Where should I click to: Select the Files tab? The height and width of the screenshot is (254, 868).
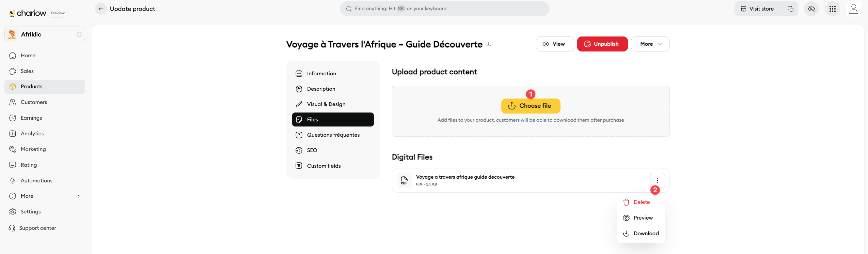click(x=333, y=120)
